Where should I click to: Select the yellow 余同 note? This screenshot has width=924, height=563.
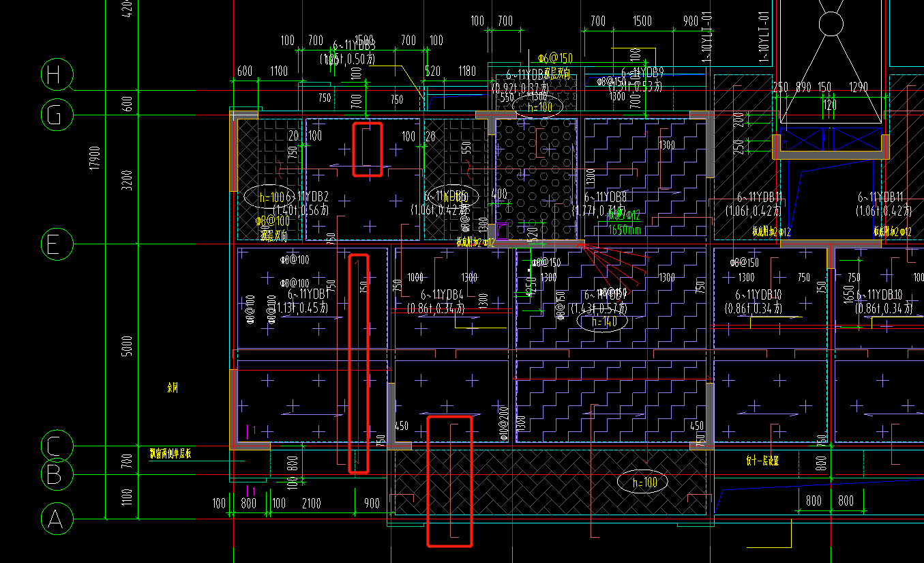[x=172, y=388]
